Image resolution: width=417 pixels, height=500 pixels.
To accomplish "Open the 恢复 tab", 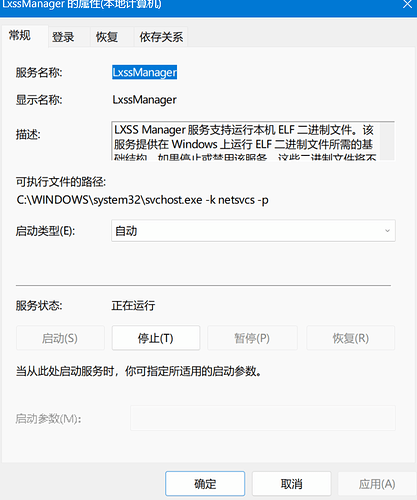I will tap(107, 37).
